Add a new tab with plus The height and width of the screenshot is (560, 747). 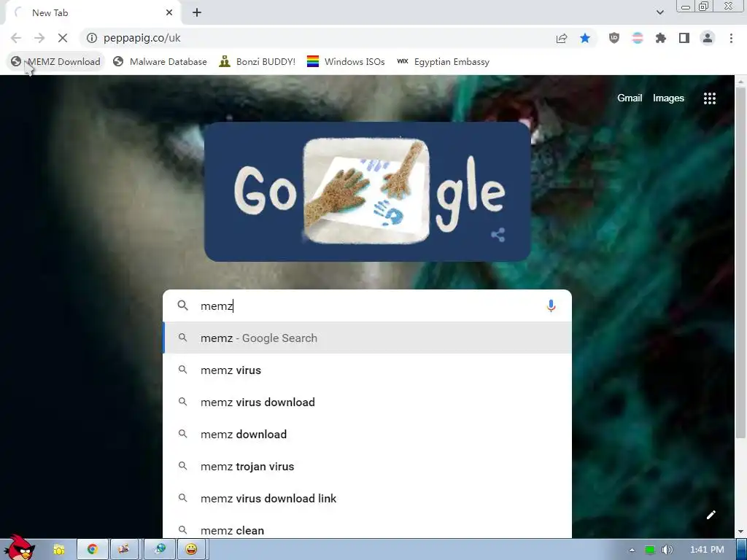[x=197, y=13]
